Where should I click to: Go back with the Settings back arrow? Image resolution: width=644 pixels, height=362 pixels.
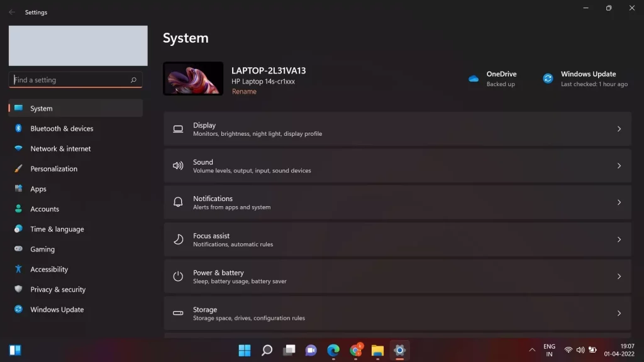[12, 13]
